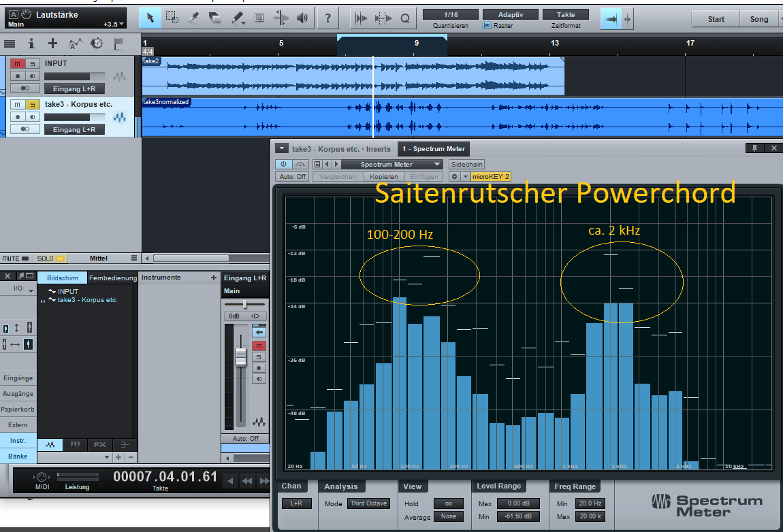Enable monitor on take3 track
This screenshot has width=783, height=532.
(x=33, y=117)
